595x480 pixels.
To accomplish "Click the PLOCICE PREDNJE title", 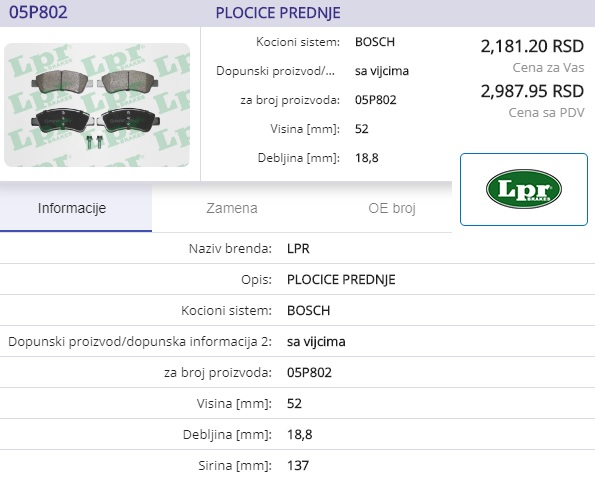I will 278,13.
